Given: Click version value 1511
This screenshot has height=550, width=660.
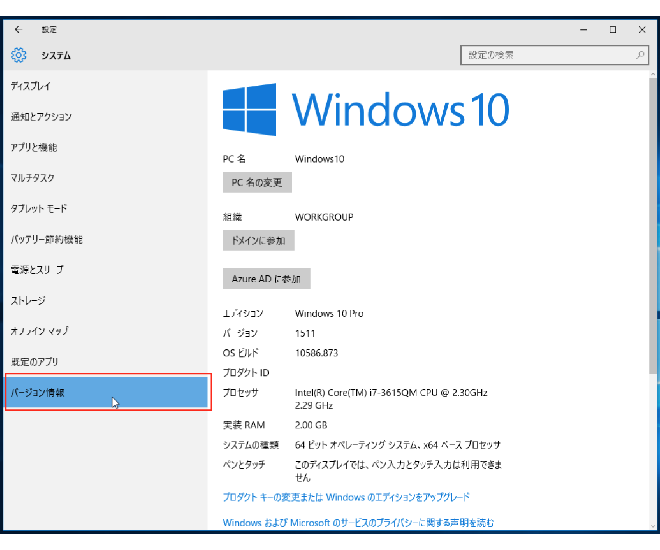Looking at the screenshot, I should [305, 333].
